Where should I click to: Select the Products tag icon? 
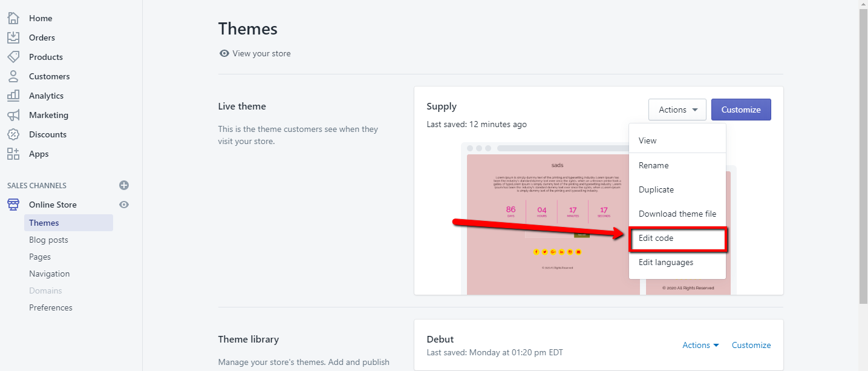pos(13,57)
